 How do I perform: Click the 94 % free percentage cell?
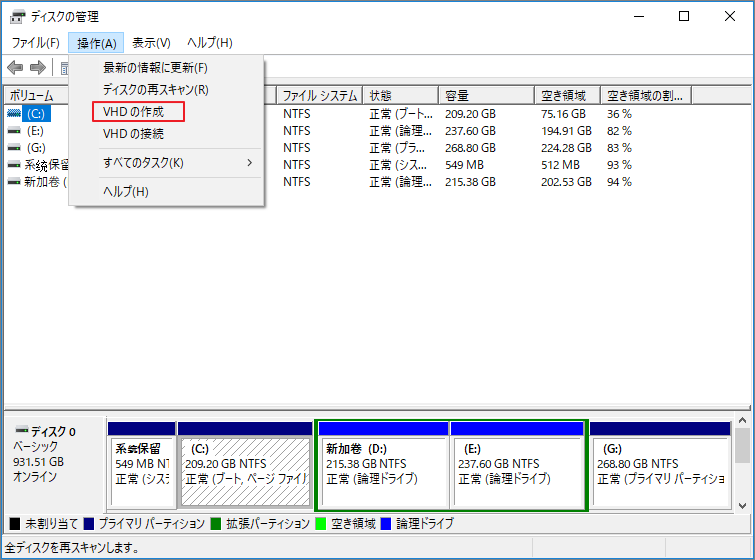tap(619, 182)
